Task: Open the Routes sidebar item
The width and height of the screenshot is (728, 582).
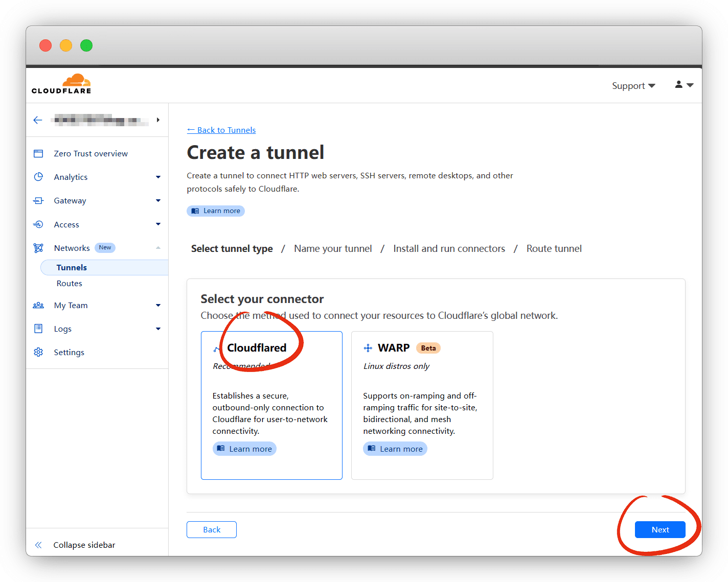Action: [70, 284]
